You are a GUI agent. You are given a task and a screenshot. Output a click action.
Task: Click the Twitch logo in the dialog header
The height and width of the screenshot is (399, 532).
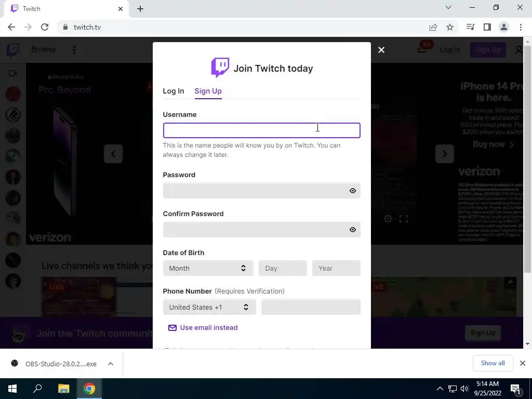(220, 68)
